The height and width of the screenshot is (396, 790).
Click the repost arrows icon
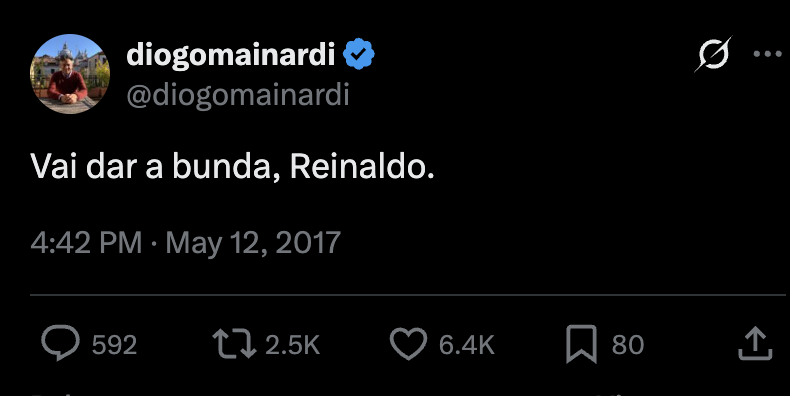click(x=234, y=344)
